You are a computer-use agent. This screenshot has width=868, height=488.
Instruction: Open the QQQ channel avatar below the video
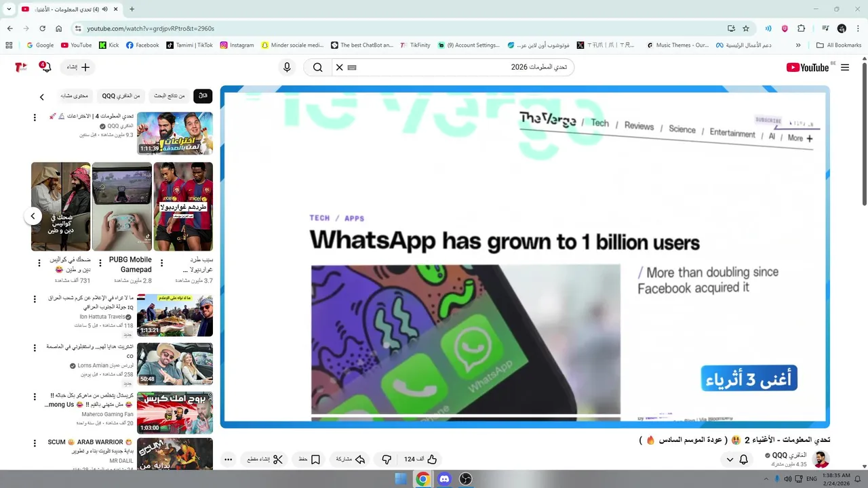pyautogui.click(x=821, y=459)
